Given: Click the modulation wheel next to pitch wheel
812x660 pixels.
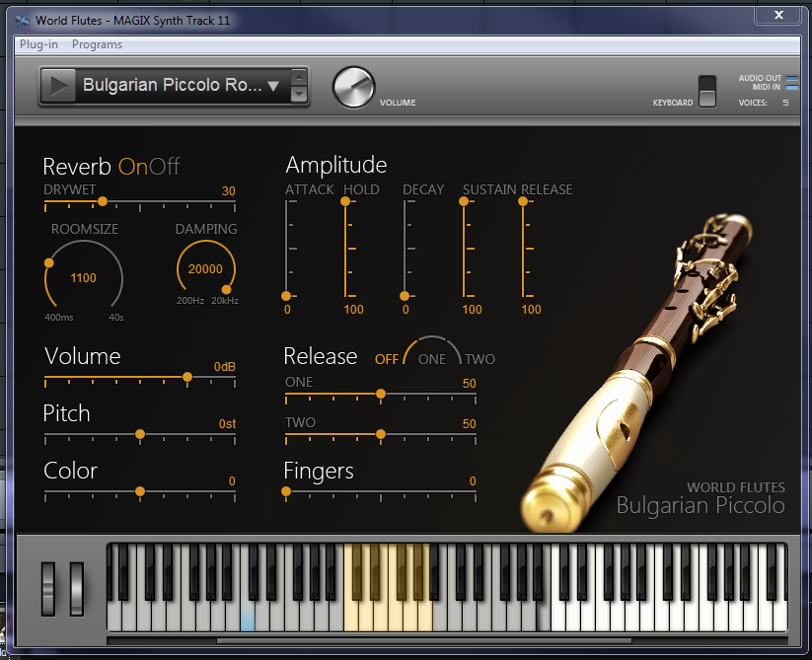Looking at the screenshot, I should (77, 589).
